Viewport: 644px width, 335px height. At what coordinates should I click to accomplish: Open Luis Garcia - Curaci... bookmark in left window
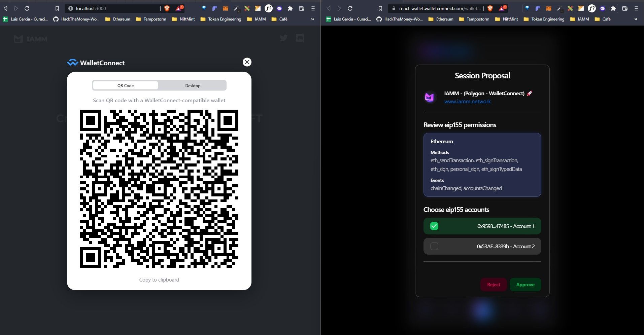tap(26, 19)
